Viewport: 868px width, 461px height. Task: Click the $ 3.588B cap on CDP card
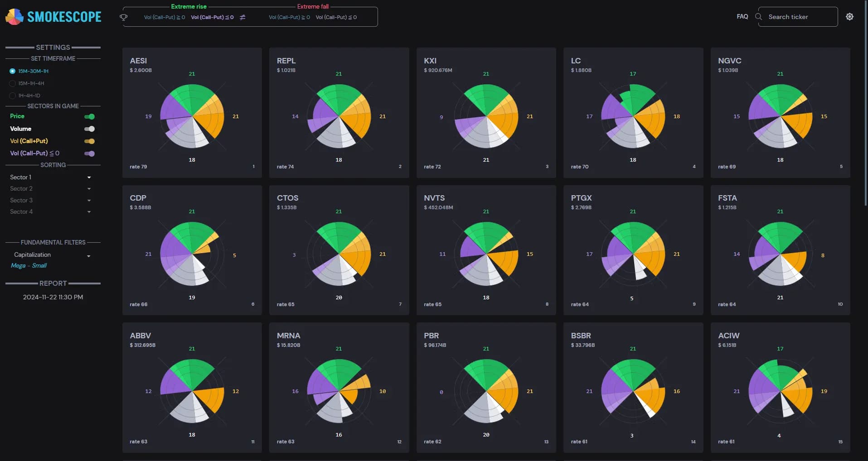click(x=141, y=207)
